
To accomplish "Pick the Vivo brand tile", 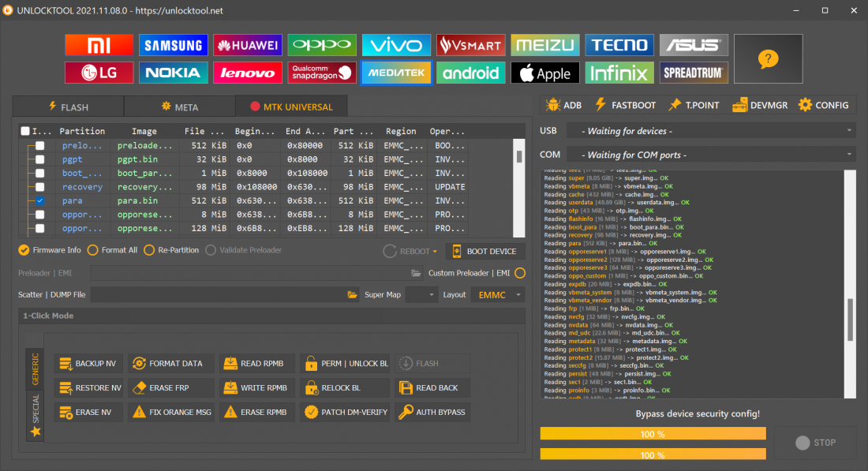I will (x=396, y=46).
